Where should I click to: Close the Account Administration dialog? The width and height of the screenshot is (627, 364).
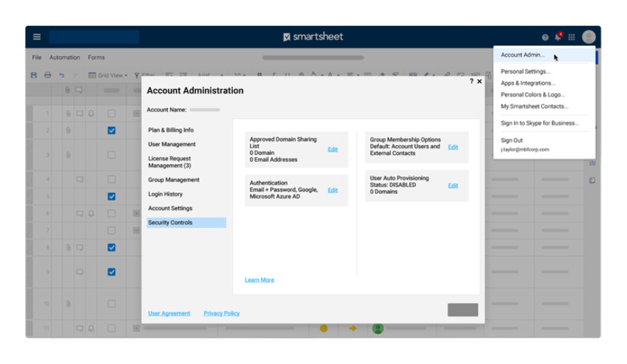tap(480, 81)
